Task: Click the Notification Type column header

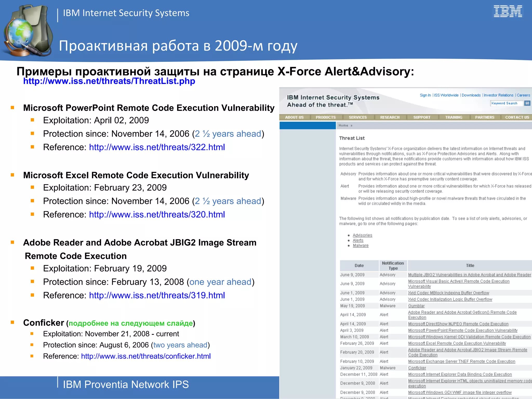Action: (x=393, y=266)
